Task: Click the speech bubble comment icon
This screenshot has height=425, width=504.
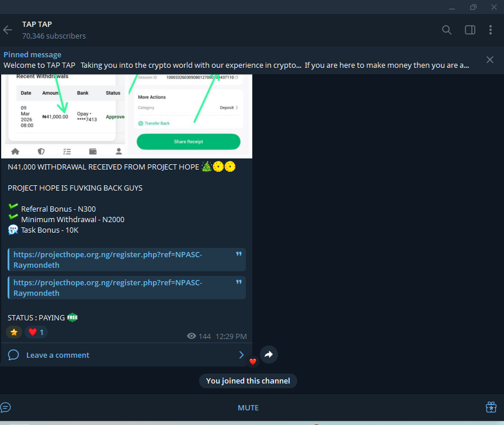Action: (14, 355)
